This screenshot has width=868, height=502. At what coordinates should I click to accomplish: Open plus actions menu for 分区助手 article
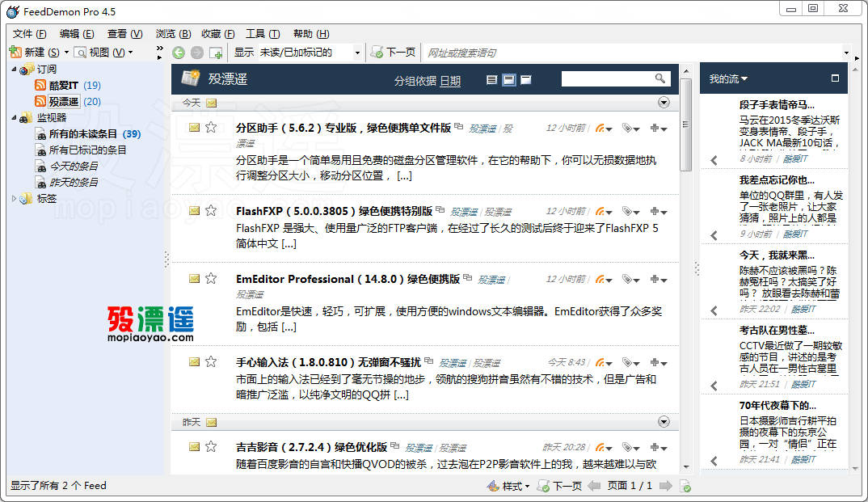pyautogui.click(x=659, y=129)
